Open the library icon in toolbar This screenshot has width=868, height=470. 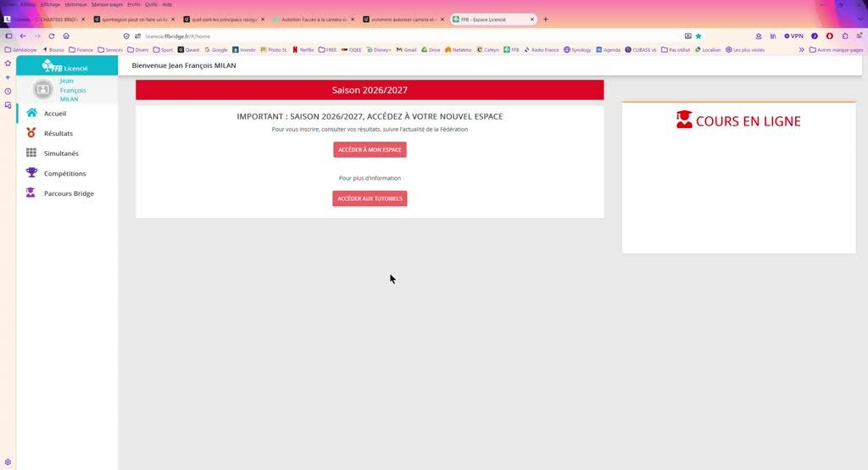pos(773,36)
